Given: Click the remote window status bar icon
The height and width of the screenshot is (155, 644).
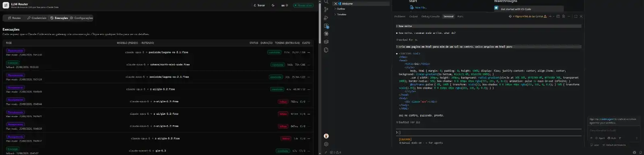Looking at the screenshot, I should (326, 153).
